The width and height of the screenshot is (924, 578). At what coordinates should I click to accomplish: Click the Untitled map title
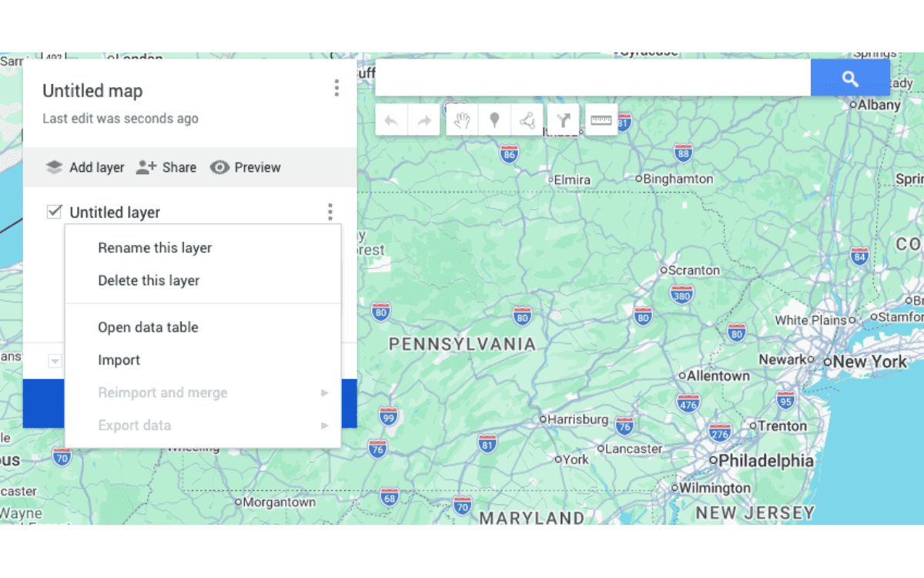[x=92, y=91]
